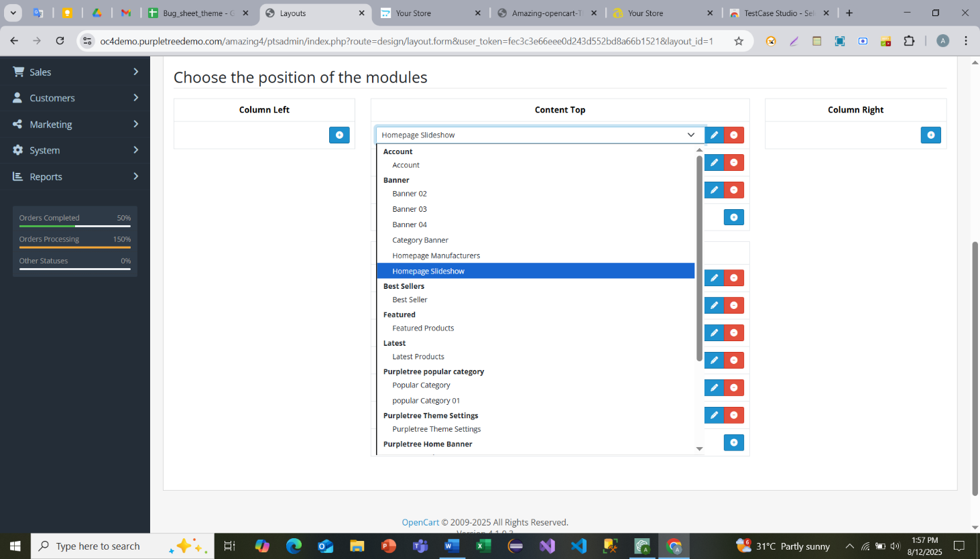This screenshot has width=980, height=559.
Task: Follow the OpenCart footer link
Action: coord(420,522)
